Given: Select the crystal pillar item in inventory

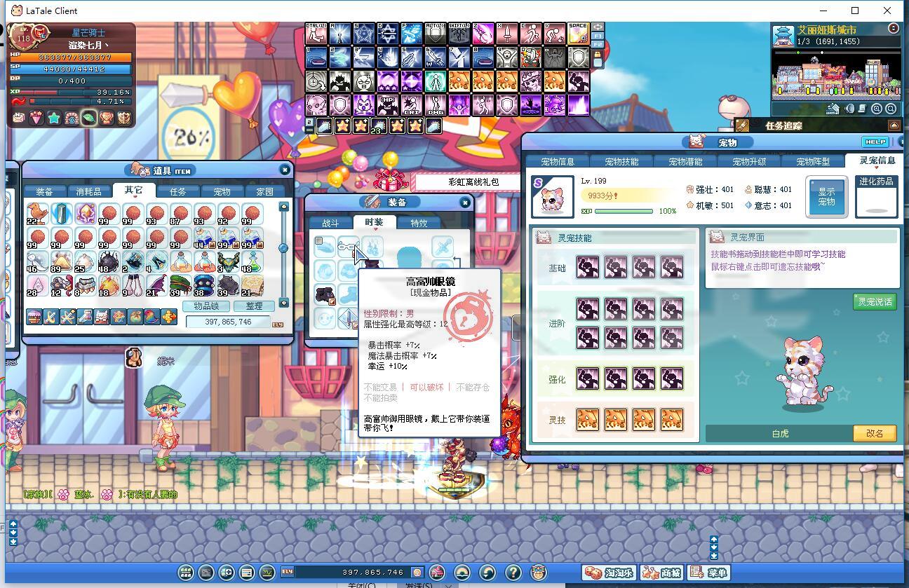Looking at the screenshot, I should click(61, 214).
